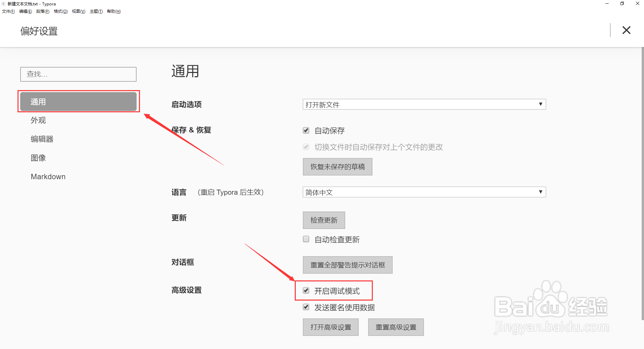644x349 pixels.
Task: Close the Typora window
Action: [637, 4]
